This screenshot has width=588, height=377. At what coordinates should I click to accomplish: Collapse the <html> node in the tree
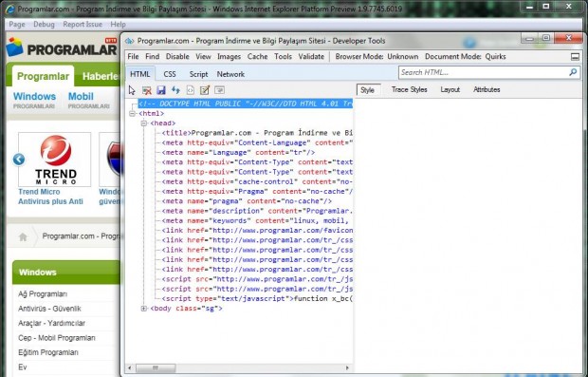pos(132,113)
